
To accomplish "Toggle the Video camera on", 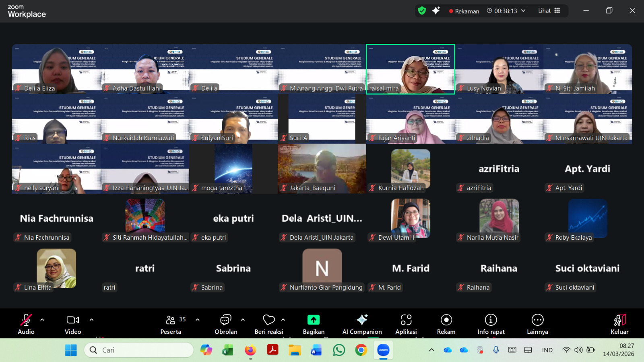I will coord(73,320).
